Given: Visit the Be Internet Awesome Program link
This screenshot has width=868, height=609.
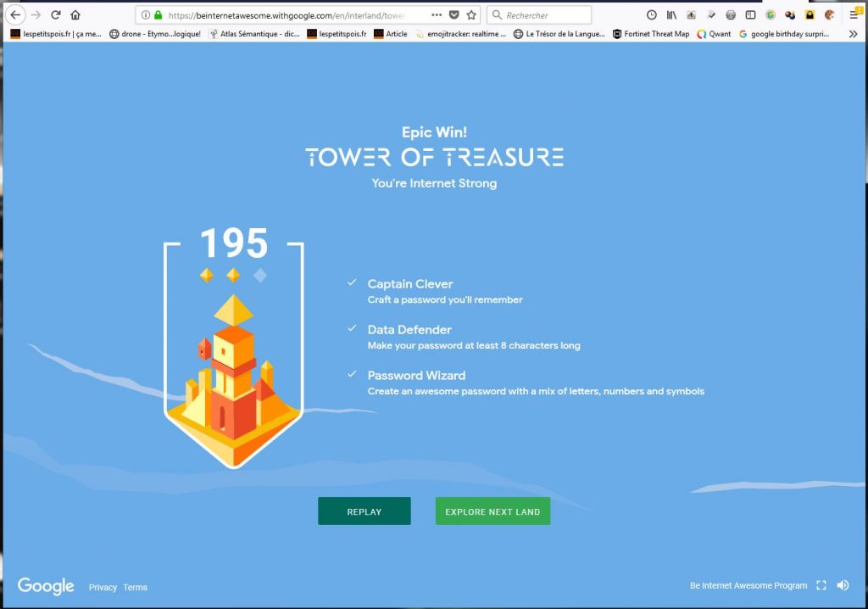Looking at the screenshot, I should pos(748,585).
